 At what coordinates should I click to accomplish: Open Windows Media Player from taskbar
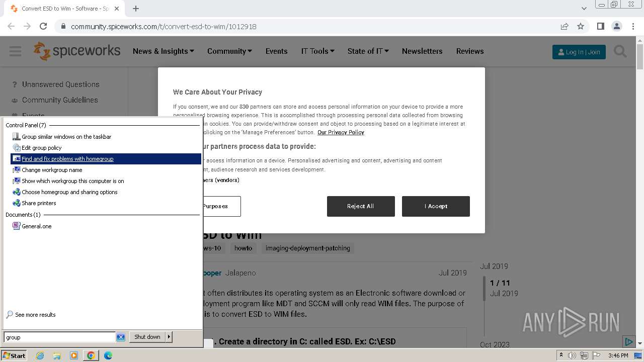(74, 355)
